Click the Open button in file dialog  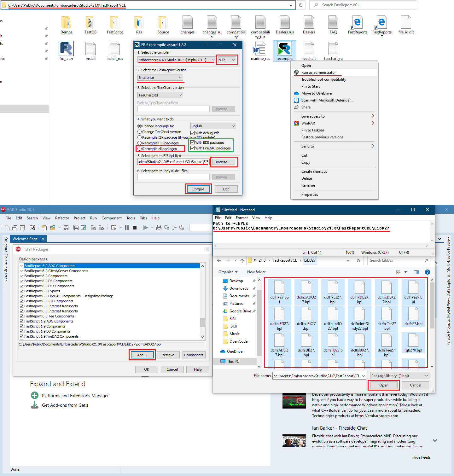pyautogui.click(x=384, y=385)
